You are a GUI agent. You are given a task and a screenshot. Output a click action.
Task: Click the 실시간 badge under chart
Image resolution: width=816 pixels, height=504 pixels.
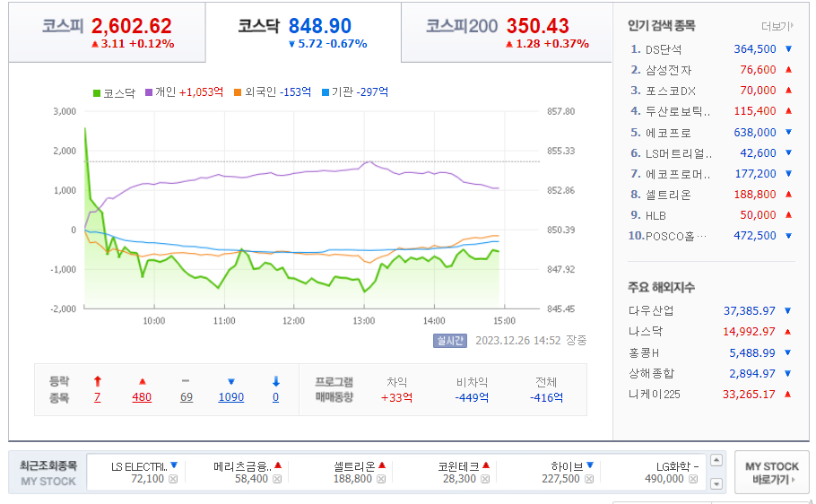[x=449, y=341]
